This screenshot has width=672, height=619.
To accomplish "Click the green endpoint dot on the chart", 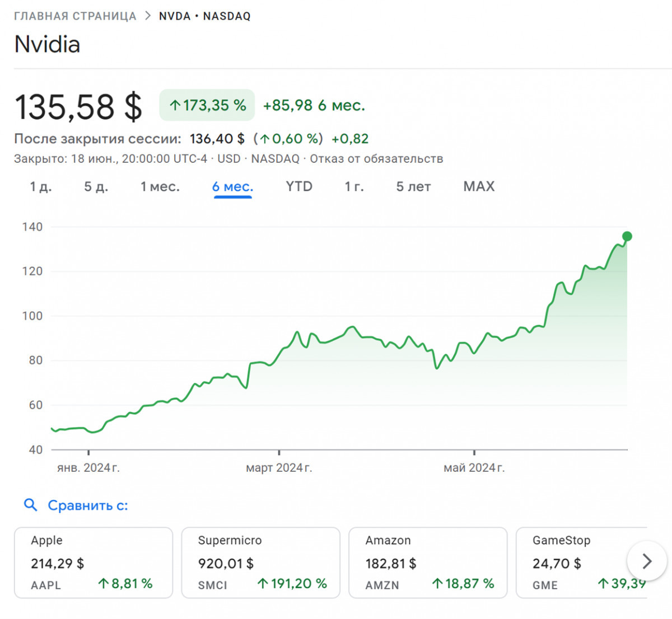I will [627, 236].
